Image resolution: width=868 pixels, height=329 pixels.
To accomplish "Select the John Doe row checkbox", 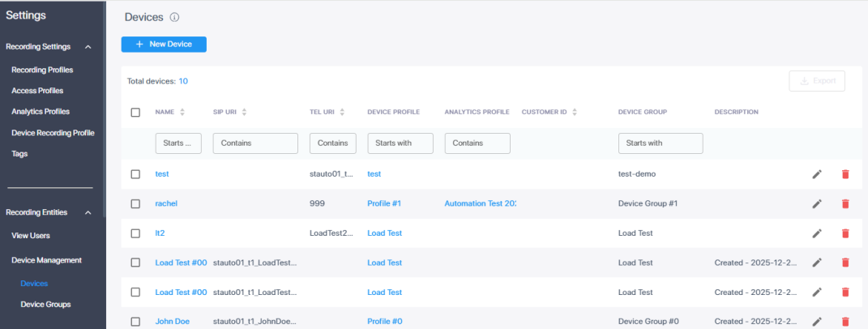I will coord(135,322).
